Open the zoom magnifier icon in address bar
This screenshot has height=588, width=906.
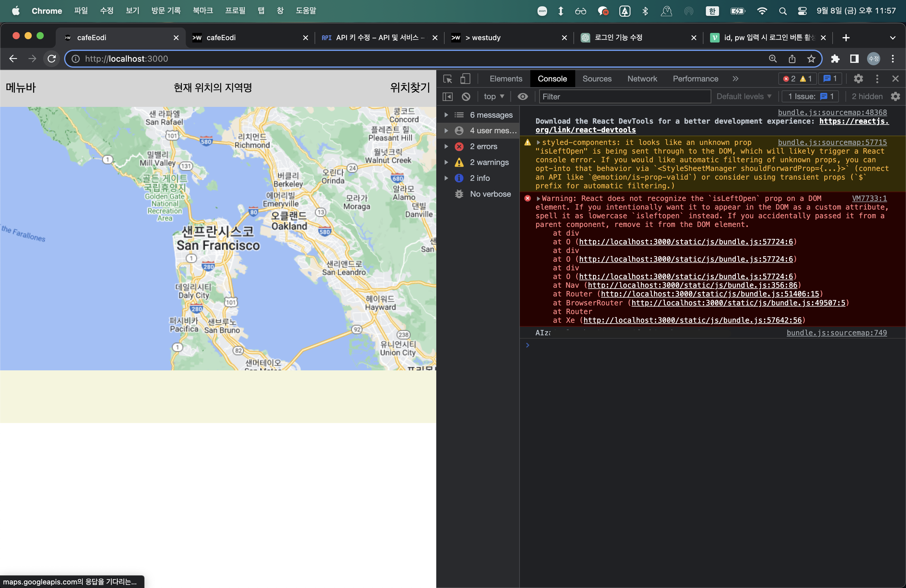773,59
